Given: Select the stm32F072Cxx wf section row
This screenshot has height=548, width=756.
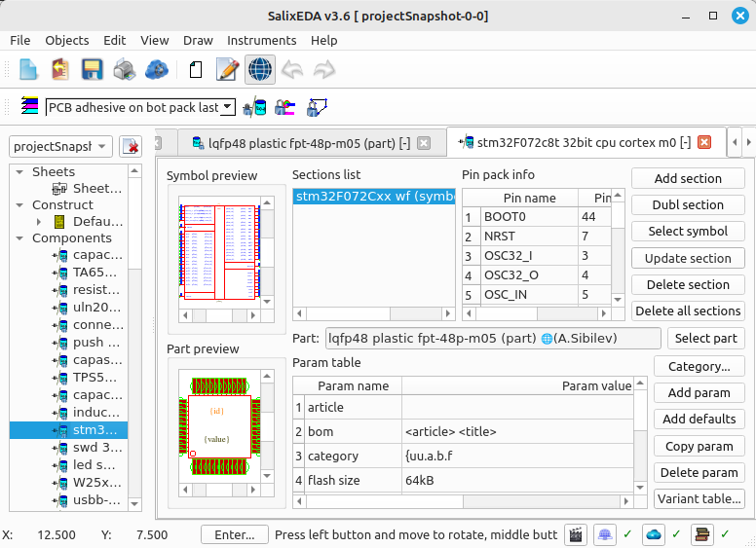Looking at the screenshot, I should (374, 197).
